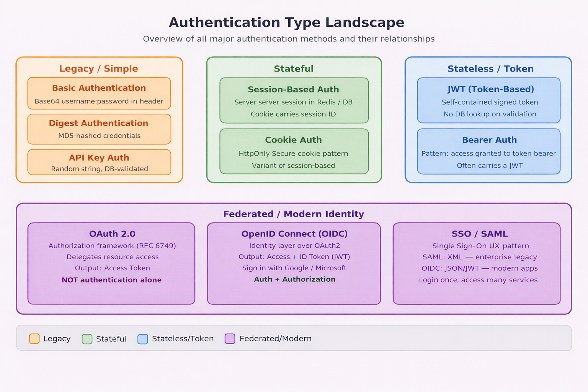Viewport: 588px width, 392px height.
Task: Click the SSO / SAML card
Action: 477,263
